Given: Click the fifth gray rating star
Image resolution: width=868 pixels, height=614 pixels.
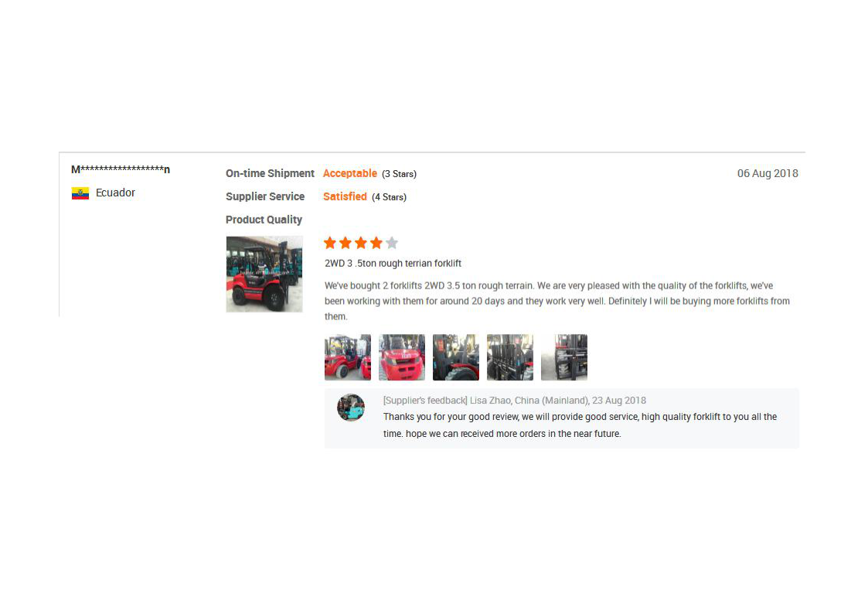Looking at the screenshot, I should [x=392, y=243].
